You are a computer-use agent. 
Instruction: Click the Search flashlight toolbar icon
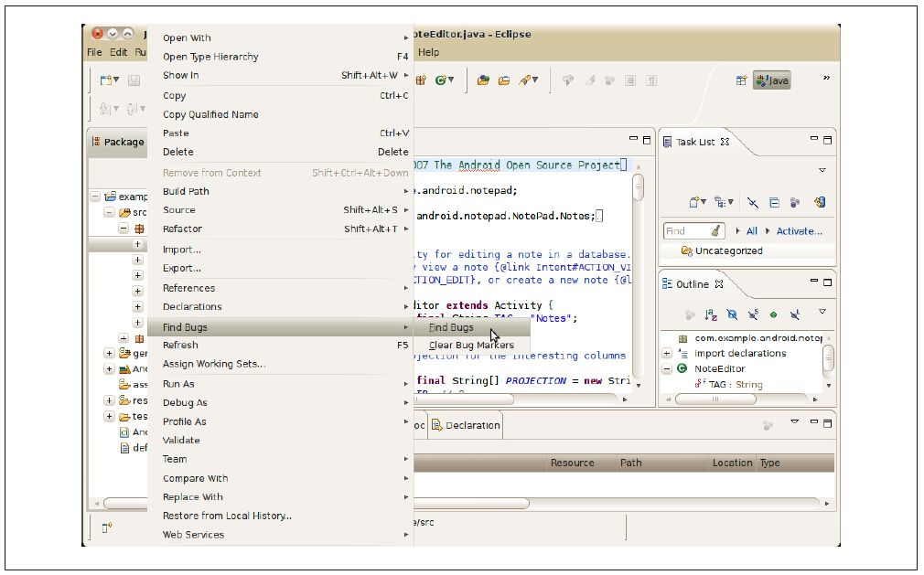[x=524, y=80]
